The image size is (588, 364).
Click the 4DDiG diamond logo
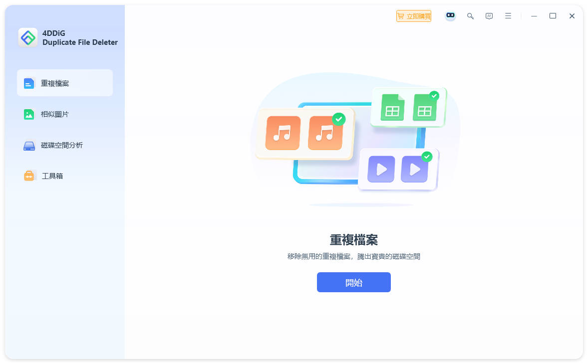point(28,38)
